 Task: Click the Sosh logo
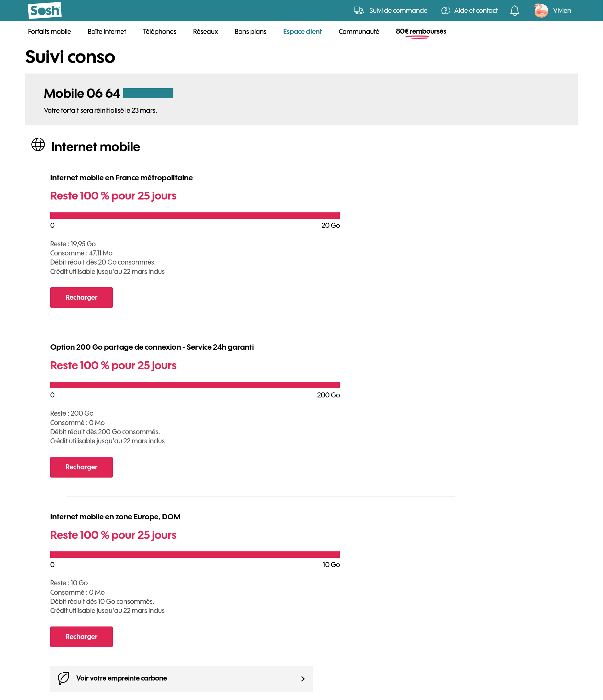pos(45,10)
